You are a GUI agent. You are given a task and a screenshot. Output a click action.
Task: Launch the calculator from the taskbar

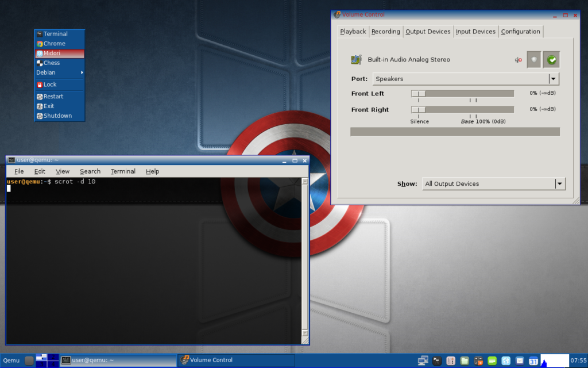[x=478, y=361]
